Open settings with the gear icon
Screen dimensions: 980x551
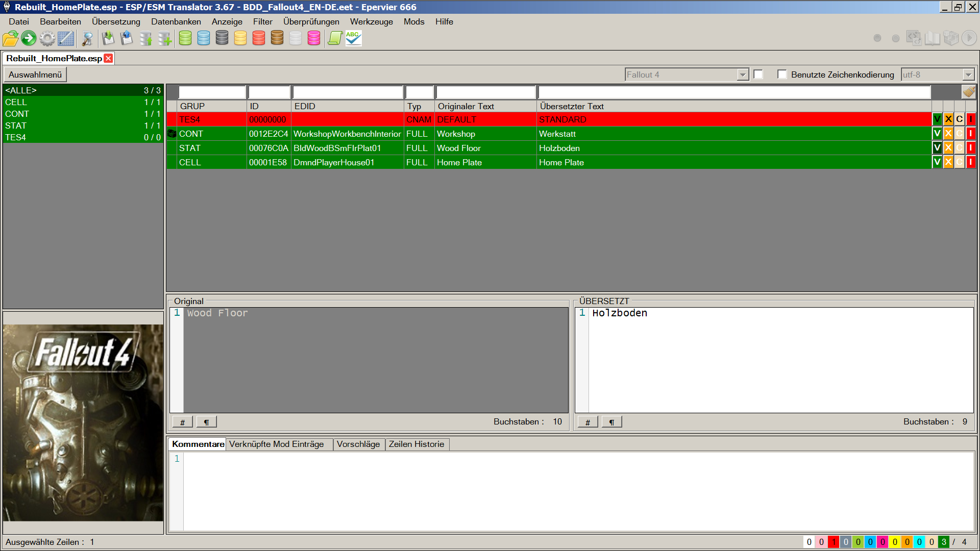click(x=47, y=38)
